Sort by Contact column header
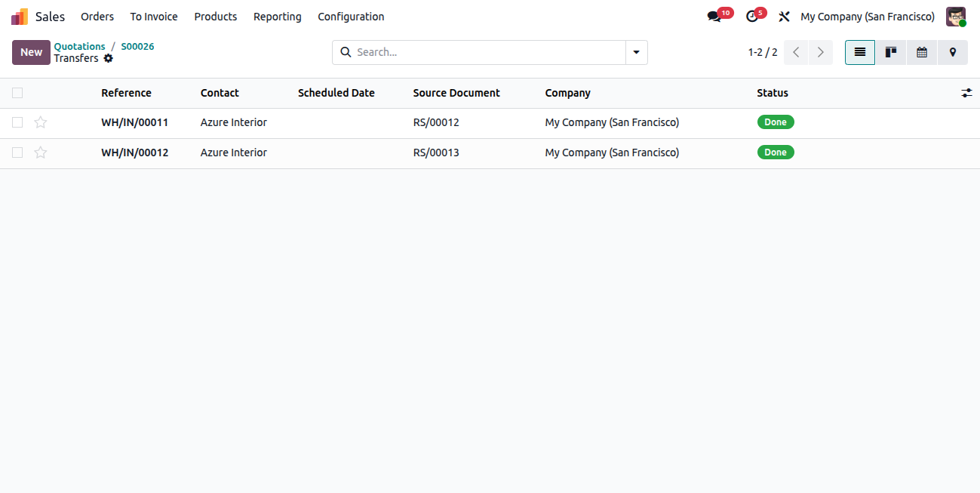The image size is (980, 493). [x=220, y=93]
